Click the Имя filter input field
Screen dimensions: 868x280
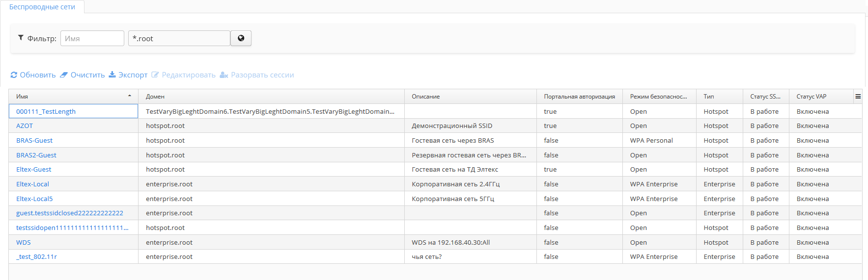pos(92,38)
